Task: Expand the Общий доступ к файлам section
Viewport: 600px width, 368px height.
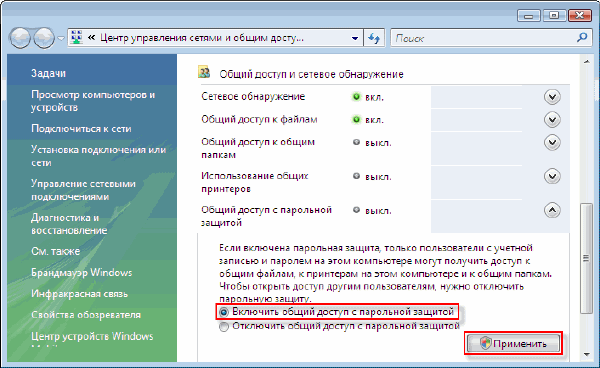Action: click(552, 120)
